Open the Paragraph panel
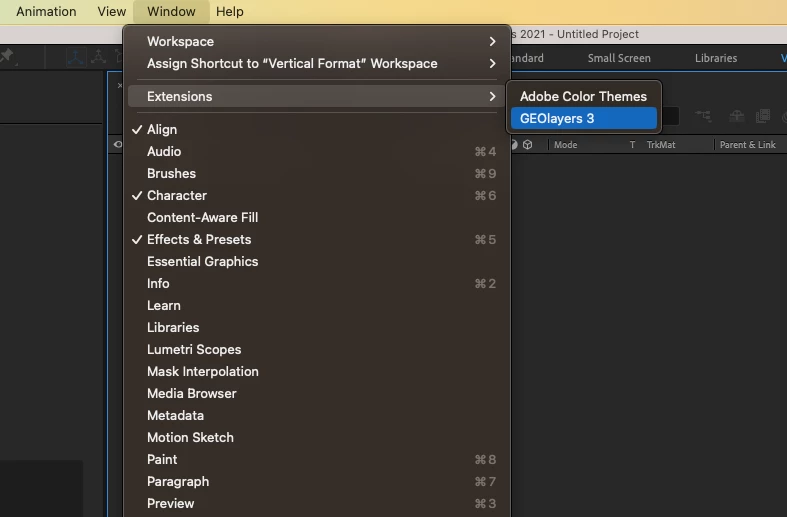 316,481
